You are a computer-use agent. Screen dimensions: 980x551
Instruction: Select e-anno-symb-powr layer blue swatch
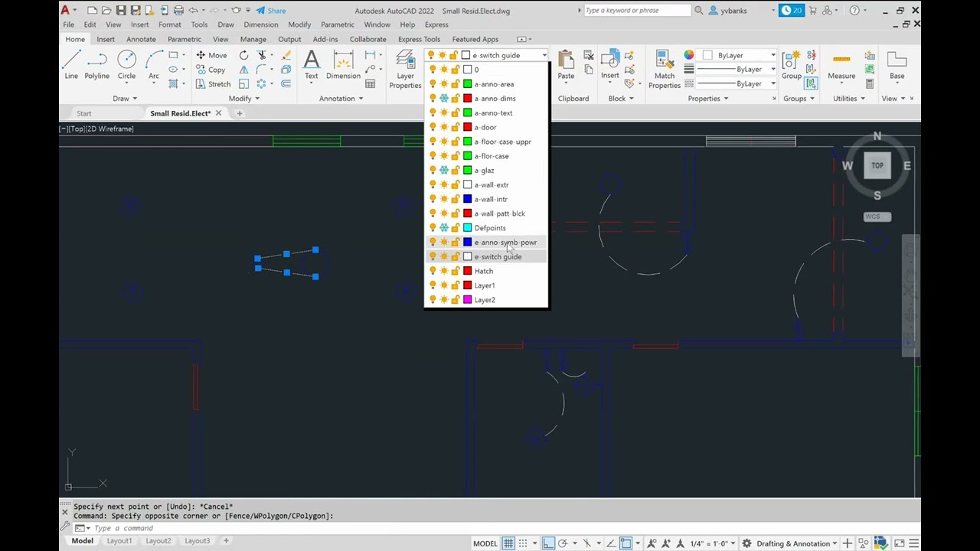tap(467, 242)
